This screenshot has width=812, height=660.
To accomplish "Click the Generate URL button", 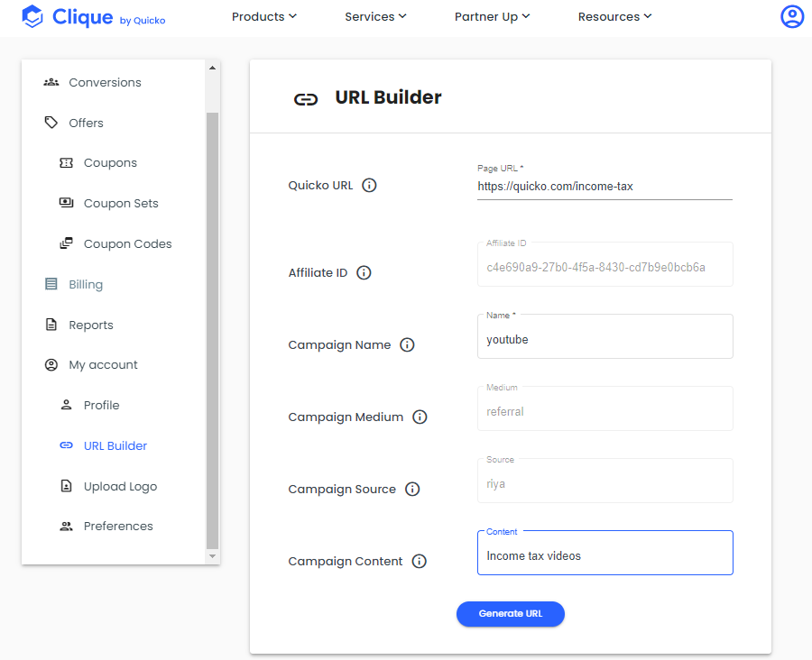I will click(x=510, y=614).
